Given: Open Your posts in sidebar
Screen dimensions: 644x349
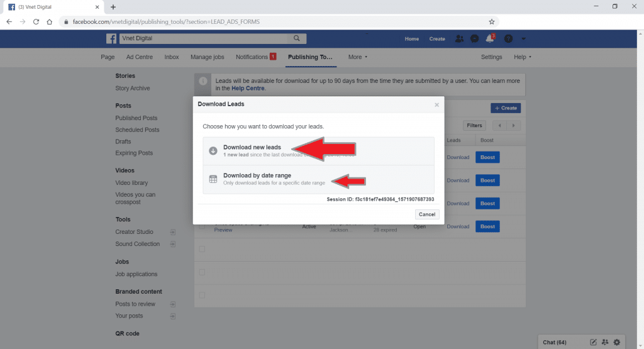Looking at the screenshot, I should click(x=129, y=316).
